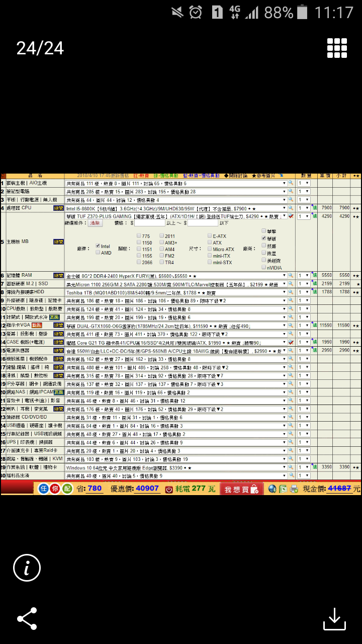Click the red 活動 badge in 顯示卡 row
The image size is (362, 644).
36,326
